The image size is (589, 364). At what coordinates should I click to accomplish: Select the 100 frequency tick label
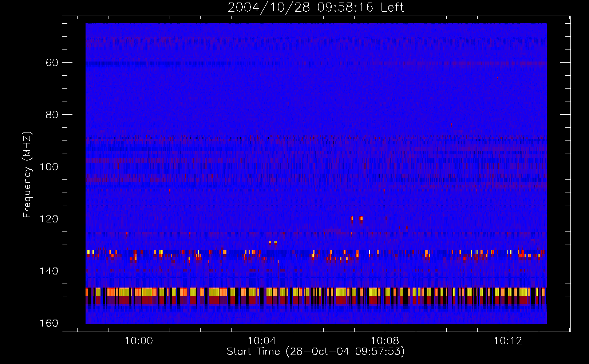(x=49, y=167)
